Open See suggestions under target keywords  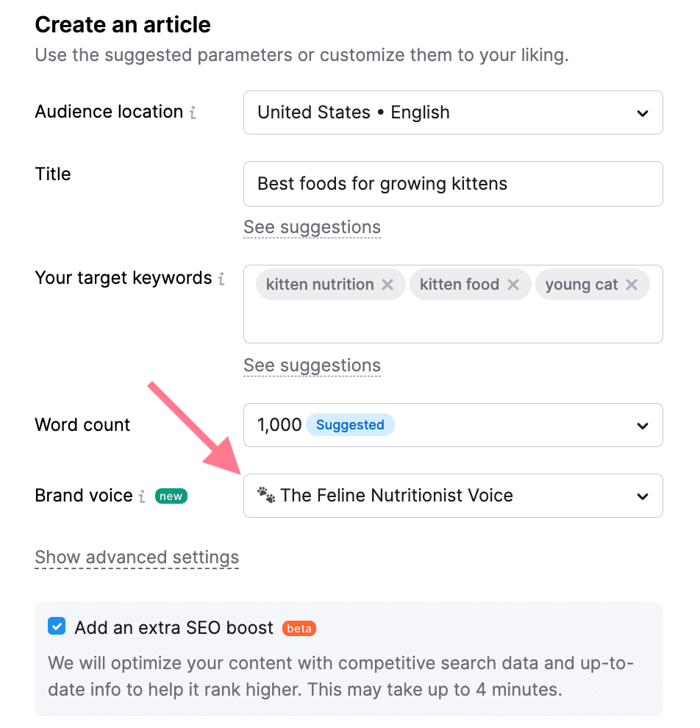pyautogui.click(x=312, y=365)
